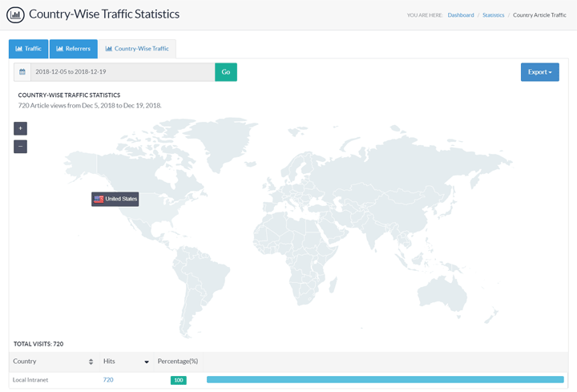The height and width of the screenshot is (392, 577).
Task: Zoom in the map with plus button
Action: pyautogui.click(x=20, y=128)
